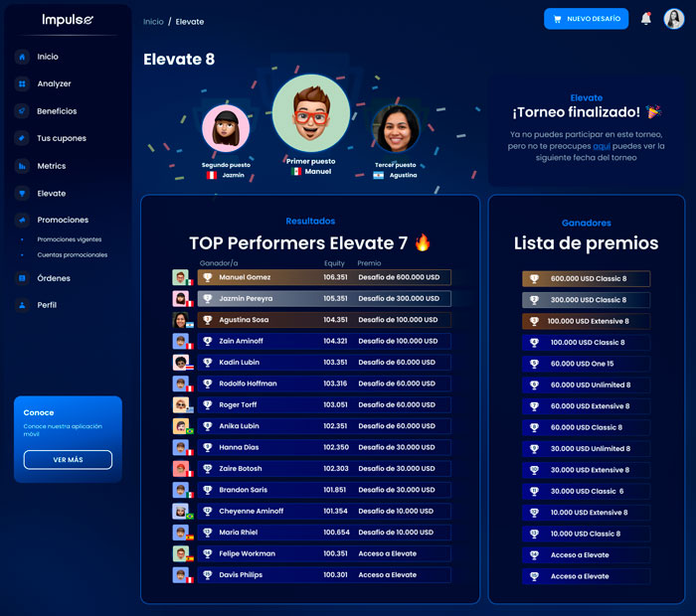Go to Analyzer section
Viewport: 696px width, 616px height.
[x=54, y=83]
